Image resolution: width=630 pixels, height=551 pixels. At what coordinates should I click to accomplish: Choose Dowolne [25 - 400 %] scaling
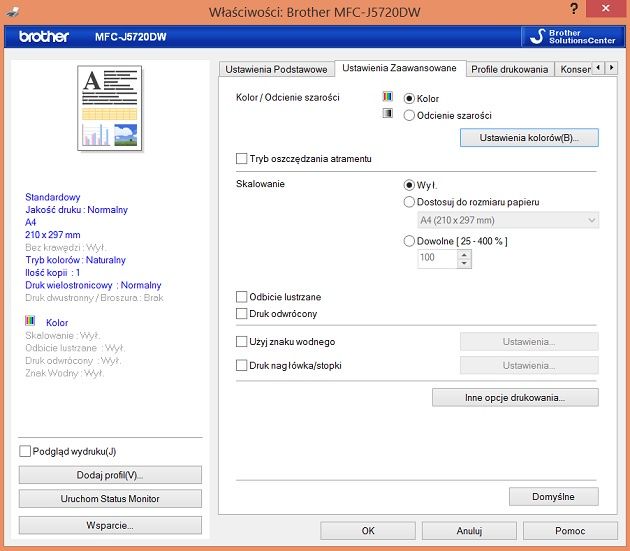(x=409, y=241)
